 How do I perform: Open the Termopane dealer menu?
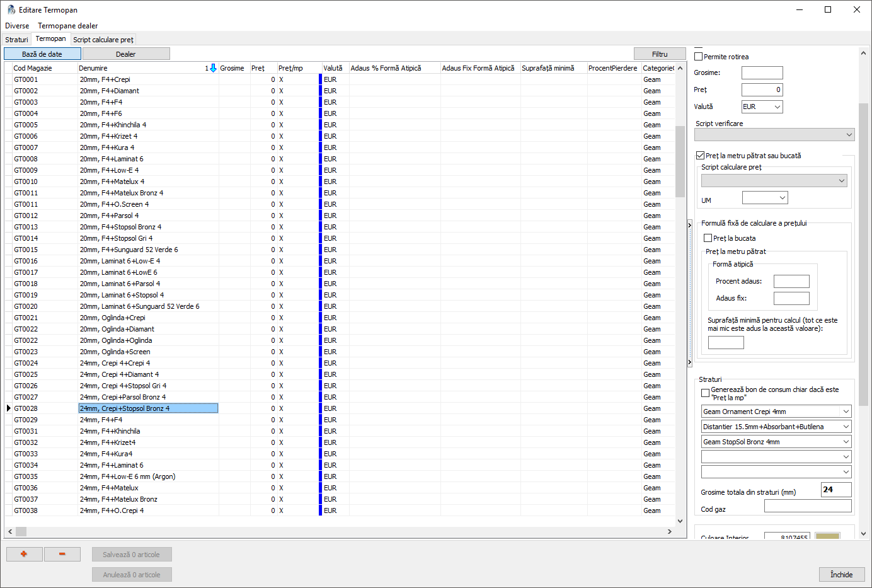68,26
